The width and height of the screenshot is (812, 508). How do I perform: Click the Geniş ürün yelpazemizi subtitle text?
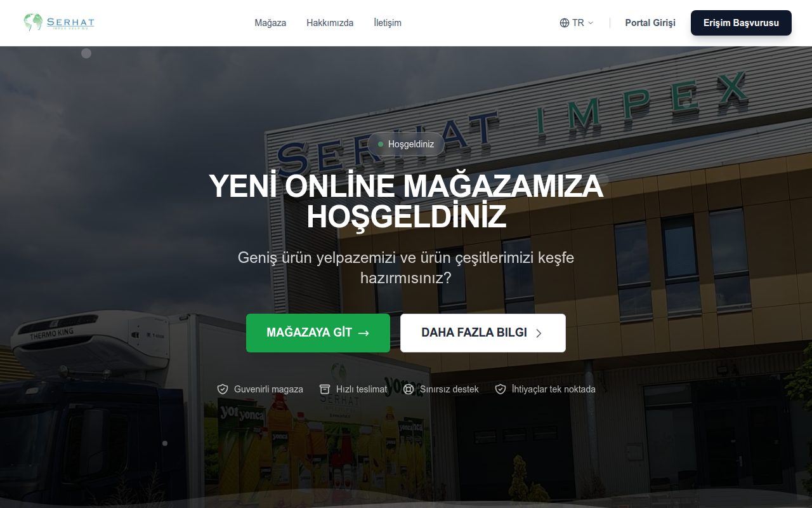[406, 268]
